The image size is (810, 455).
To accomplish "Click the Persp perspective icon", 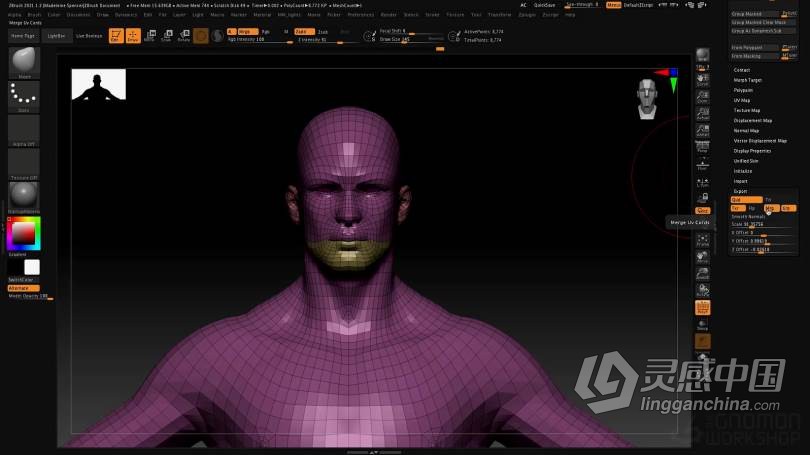I will click(x=703, y=147).
